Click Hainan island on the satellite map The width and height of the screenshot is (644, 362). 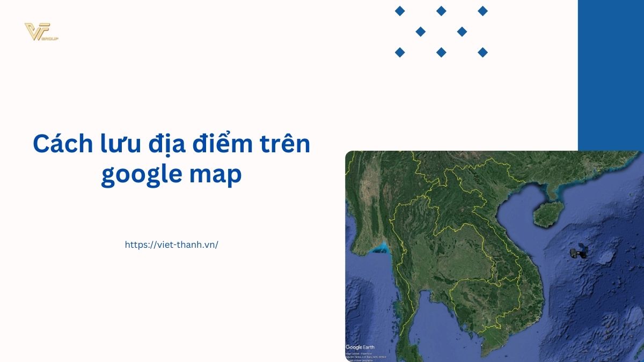tap(547, 213)
